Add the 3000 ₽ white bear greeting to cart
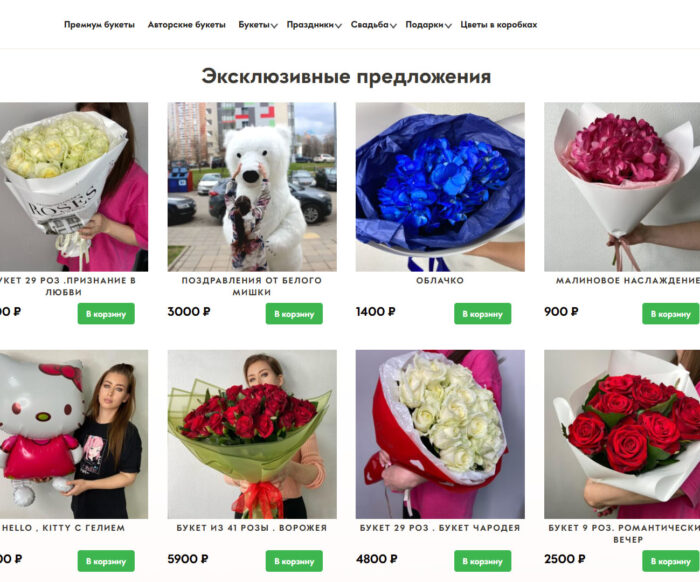 [x=294, y=314]
